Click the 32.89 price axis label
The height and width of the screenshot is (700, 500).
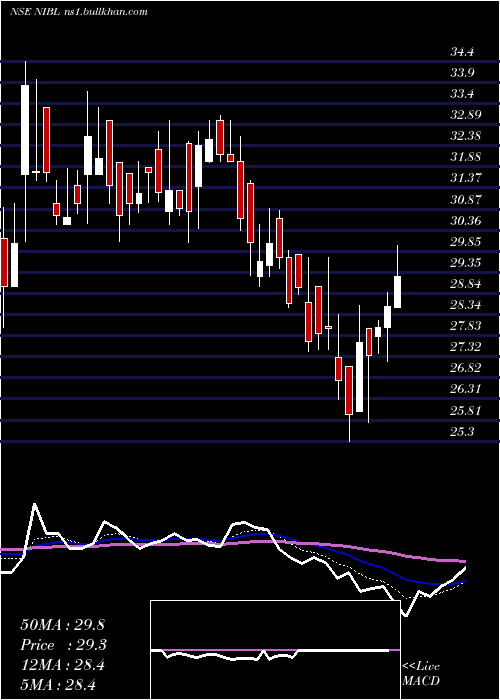pos(466,115)
